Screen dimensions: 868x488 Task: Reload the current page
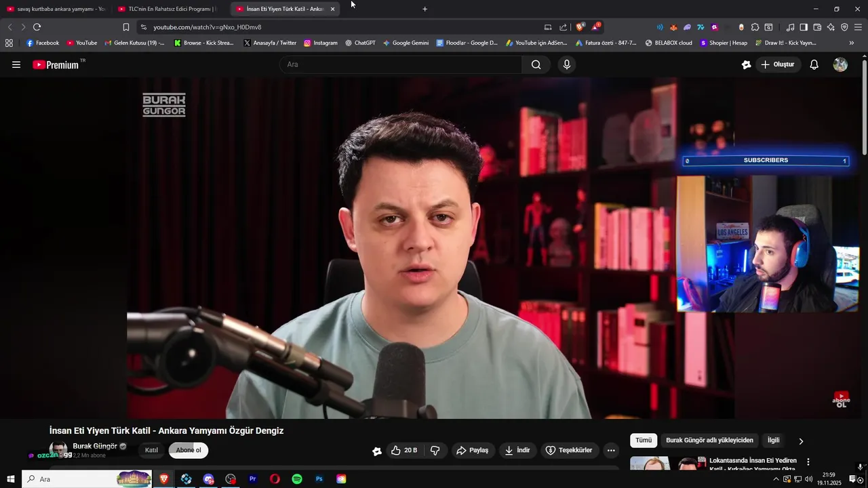point(37,27)
